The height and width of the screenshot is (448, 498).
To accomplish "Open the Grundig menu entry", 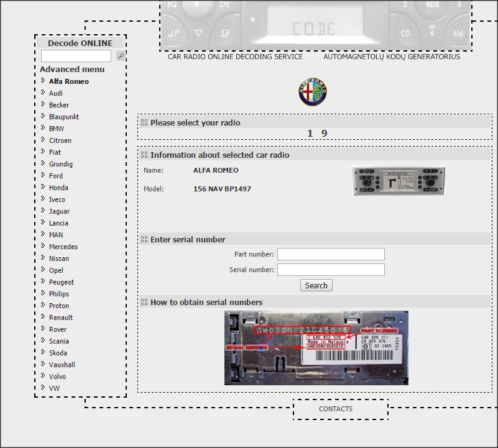I will tap(61, 164).
